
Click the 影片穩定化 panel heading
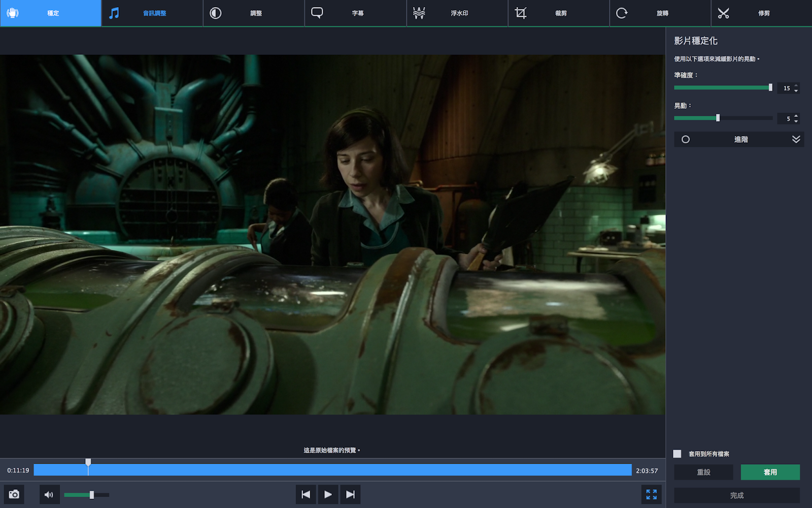pyautogui.click(x=696, y=41)
